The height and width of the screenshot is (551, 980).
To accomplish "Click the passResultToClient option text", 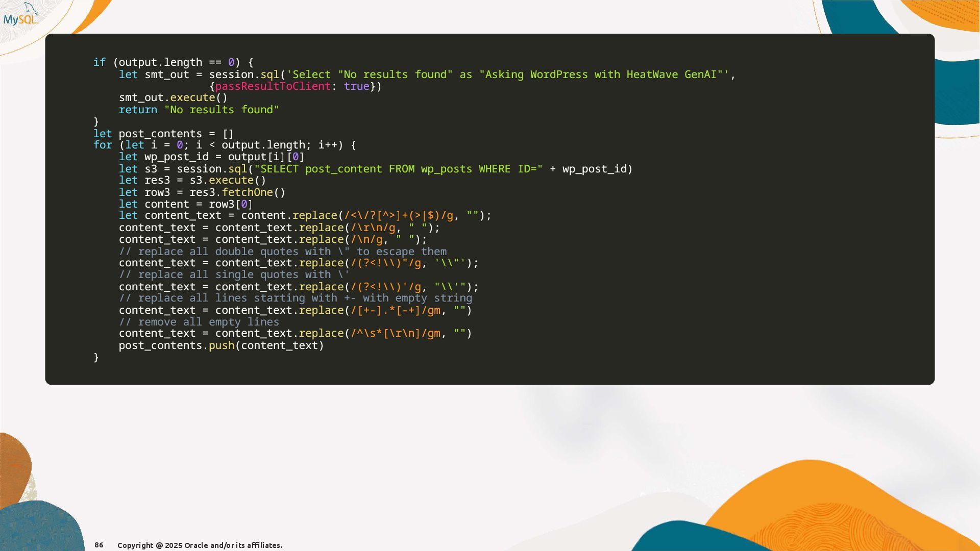I will coord(273,86).
